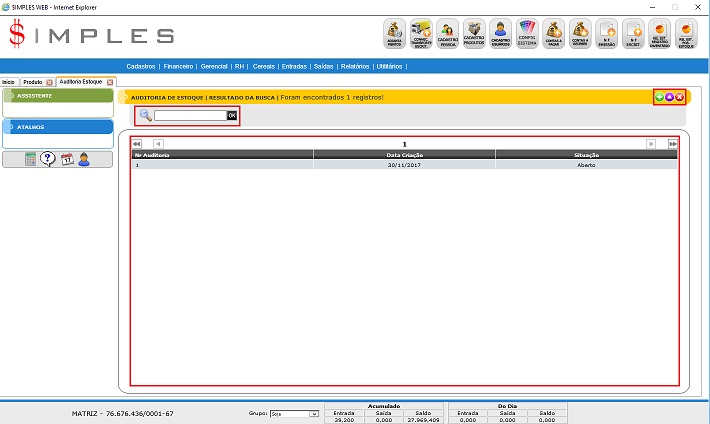This screenshot has height=424, width=710.
Task: Expand the Assistente side panel
Action: (56, 96)
